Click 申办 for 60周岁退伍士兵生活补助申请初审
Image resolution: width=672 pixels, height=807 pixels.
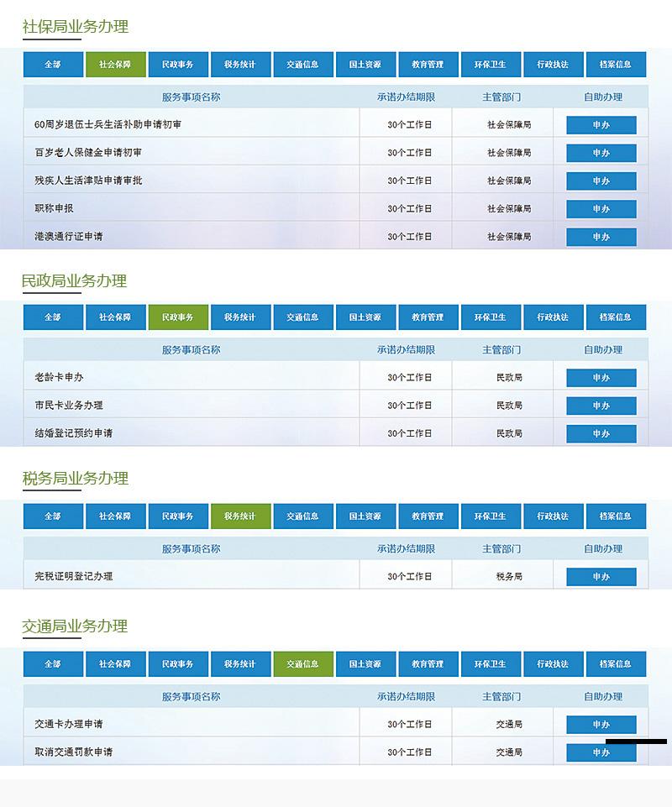tap(601, 125)
